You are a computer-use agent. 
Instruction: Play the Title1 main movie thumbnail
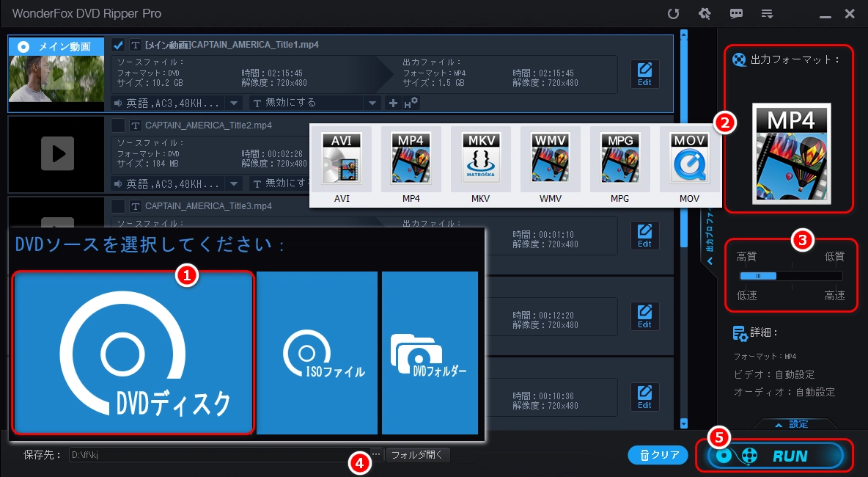57,74
